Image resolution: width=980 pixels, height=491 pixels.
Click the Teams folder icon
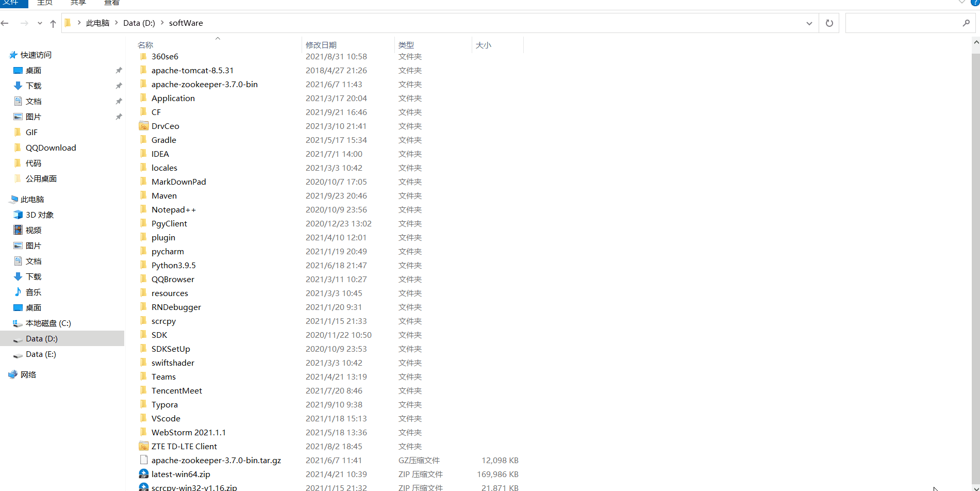[143, 377]
